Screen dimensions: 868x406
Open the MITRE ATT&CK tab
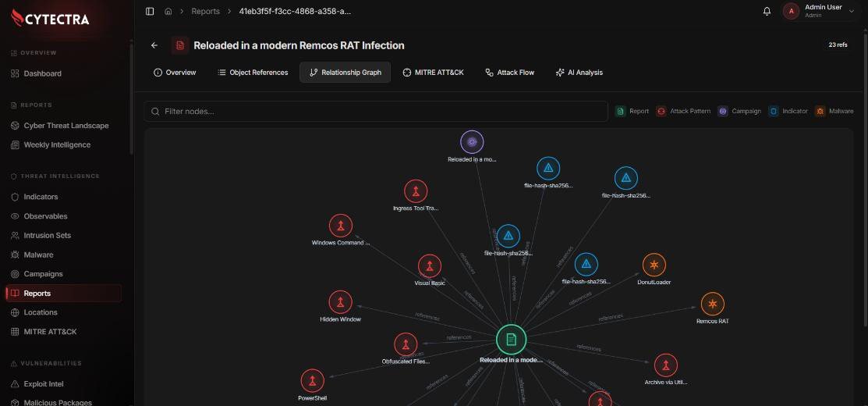pyautogui.click(x=434, y=73)
